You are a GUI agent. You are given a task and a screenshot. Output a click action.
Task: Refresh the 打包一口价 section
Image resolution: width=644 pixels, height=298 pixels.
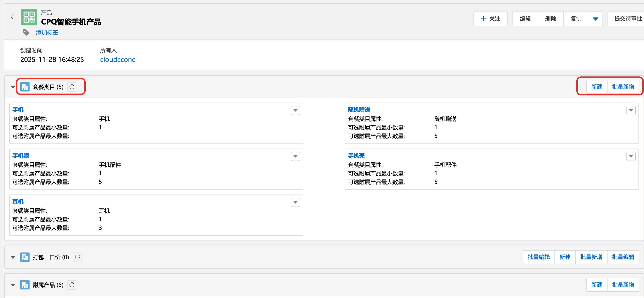click(77, 257)
